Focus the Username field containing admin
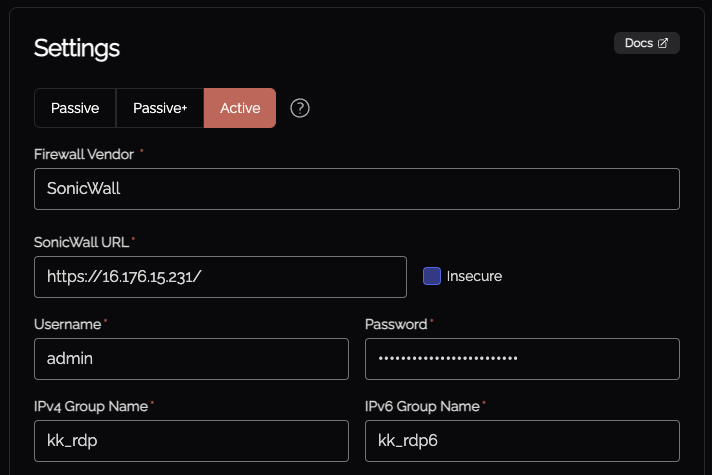This screenshot has height=475, width=712. point(191,359)
